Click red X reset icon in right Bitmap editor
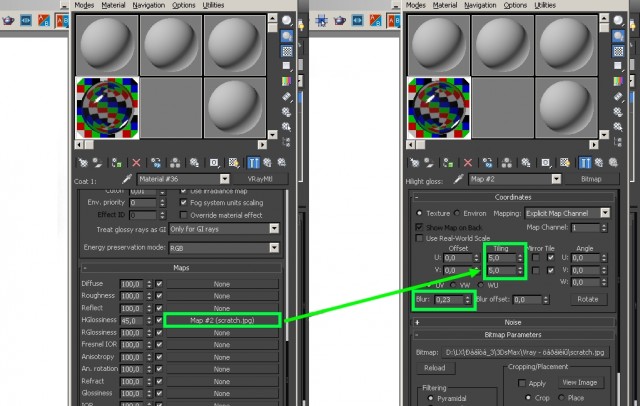Viewport: 640px width, 406px height. (468, 163)
